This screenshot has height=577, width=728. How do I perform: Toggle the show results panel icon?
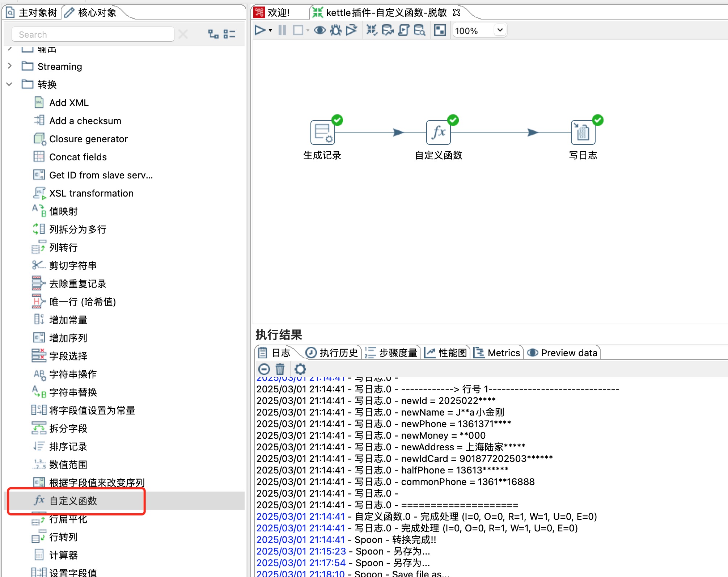pos(440,30)
